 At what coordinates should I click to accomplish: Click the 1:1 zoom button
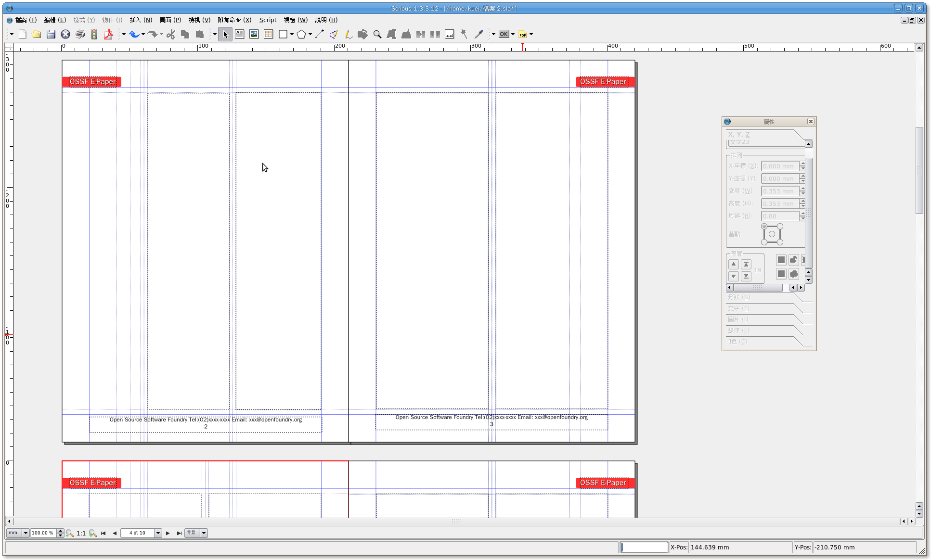(x=81, y=533)
